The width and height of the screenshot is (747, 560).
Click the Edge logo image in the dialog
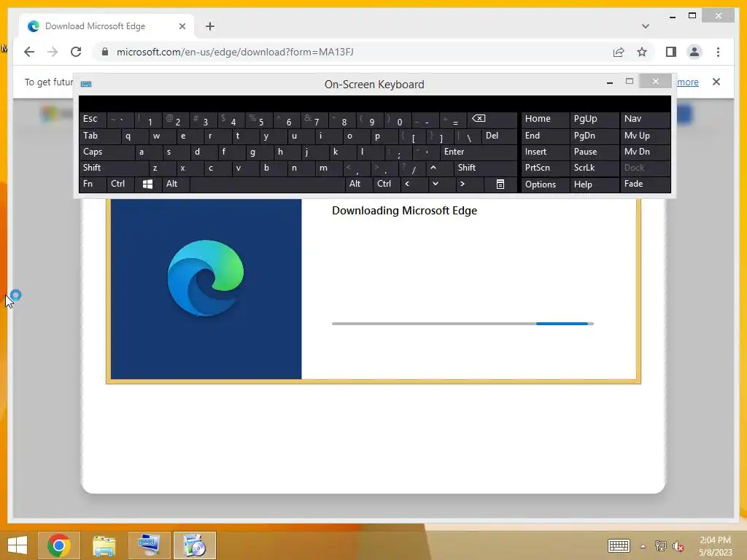206,279
